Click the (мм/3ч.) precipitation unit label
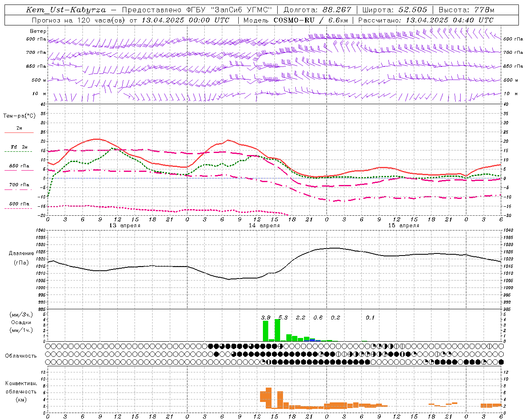The height and width of the screenshot is (420, 525). 21,315
